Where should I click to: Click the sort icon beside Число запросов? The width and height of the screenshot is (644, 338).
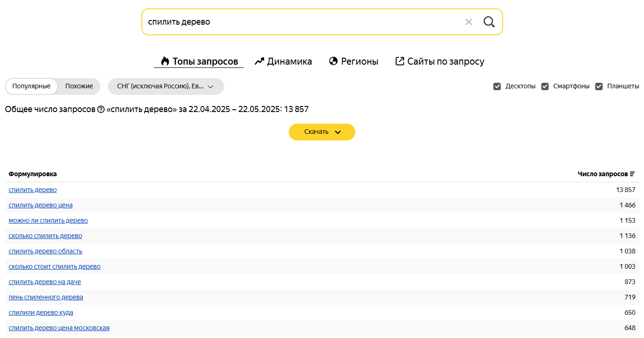[x=632, y=174]
